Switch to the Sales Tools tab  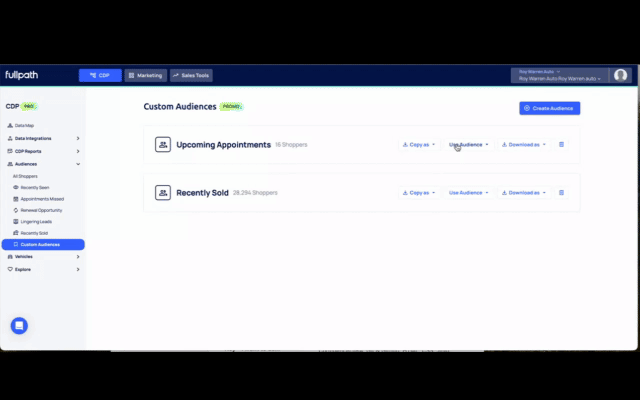191,75
